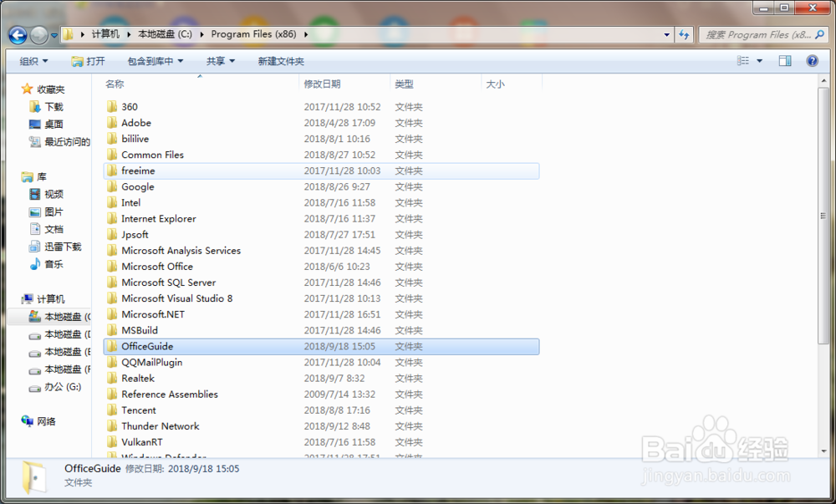Open 音乐 library
836x504 pixels.
(x=46, y=264)
